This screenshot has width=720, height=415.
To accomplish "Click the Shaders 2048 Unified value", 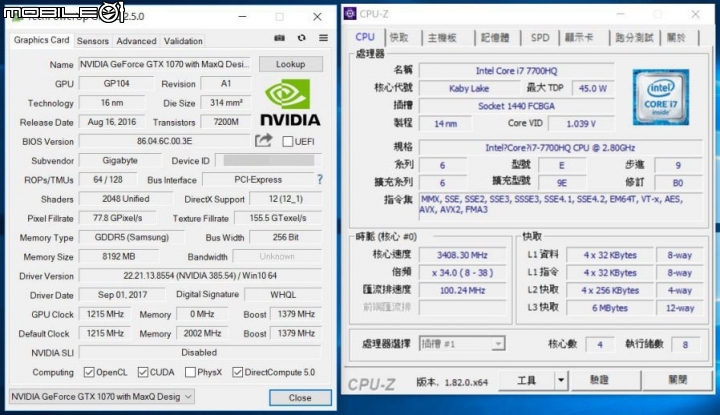I will tap(125, 199).
